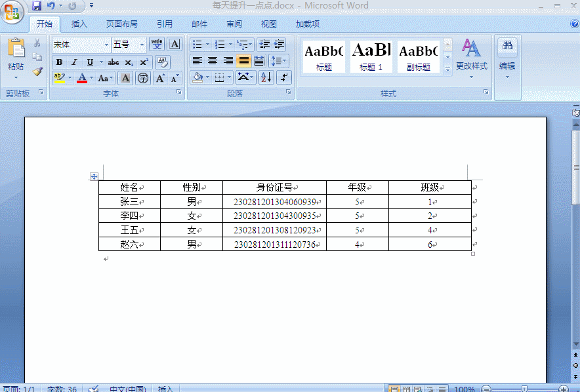
Task: Click the 编辑 binoculars icon
Action: [x=508, y=45]
